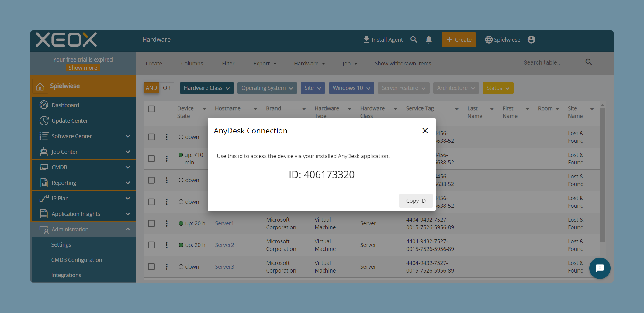This screenshot has width=644, height=313.
Task: Show withdrawn items
Action: pos(403,63)
